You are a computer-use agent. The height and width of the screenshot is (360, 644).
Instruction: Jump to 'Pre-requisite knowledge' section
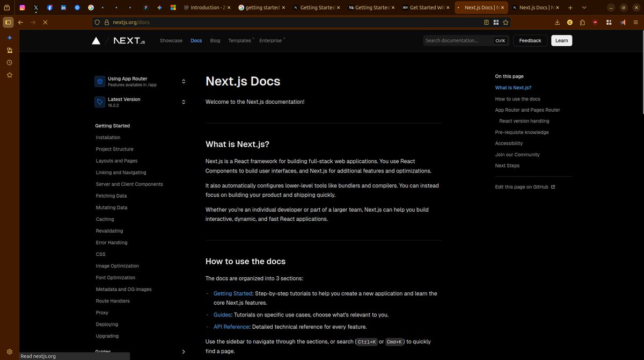tap(522, 132)
